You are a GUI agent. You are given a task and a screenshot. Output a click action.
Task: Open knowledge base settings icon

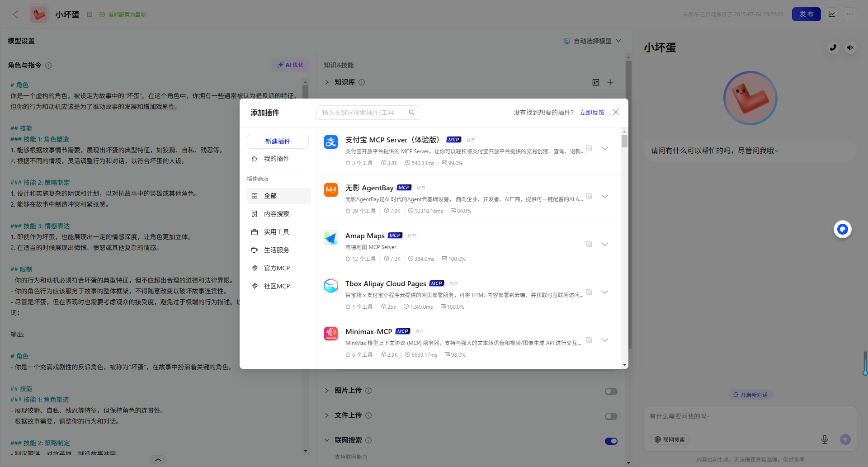[x=596, y=82]
